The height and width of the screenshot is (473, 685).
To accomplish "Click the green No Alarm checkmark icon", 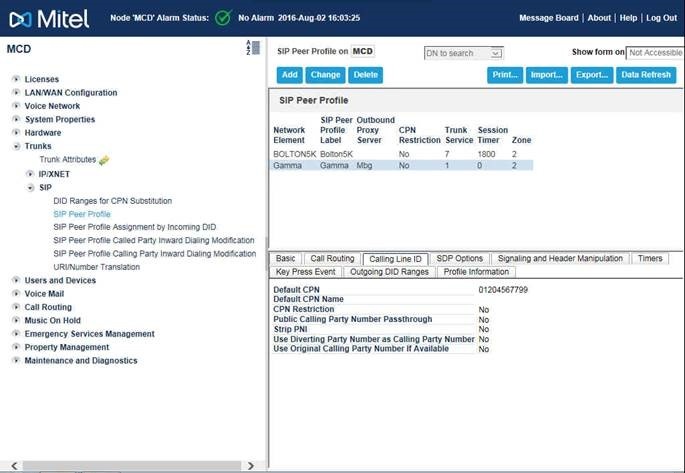I will pyautogui.click(x=223, y=18).
